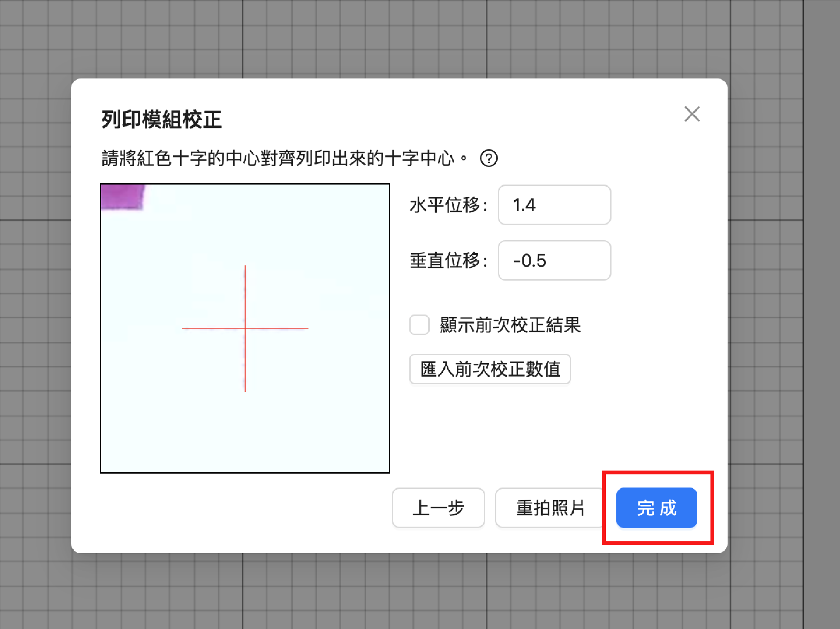The image size is (840, 629).
Task: Click 匯入前次校正數值 button
Action: (x=490, y=369)
